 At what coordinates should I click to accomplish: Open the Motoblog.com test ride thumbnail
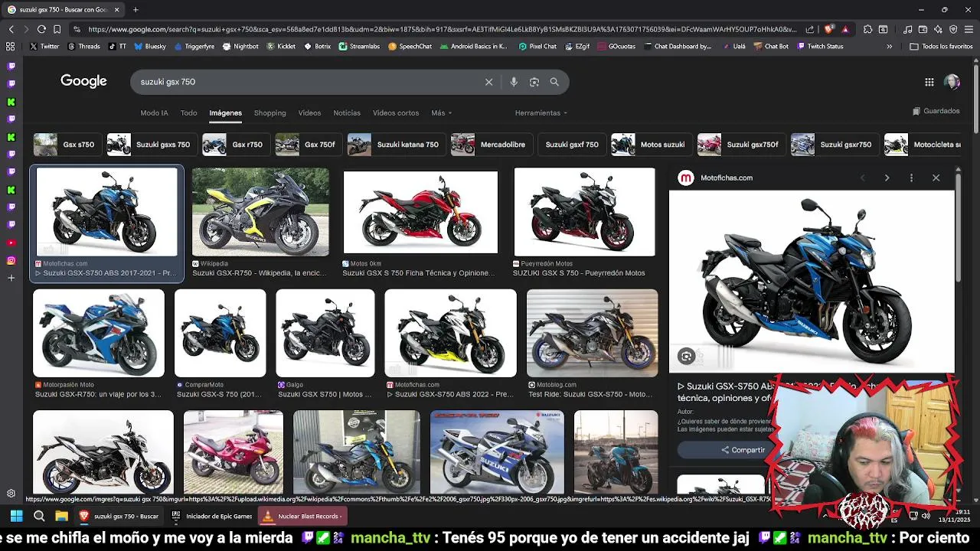coord(592,333)
